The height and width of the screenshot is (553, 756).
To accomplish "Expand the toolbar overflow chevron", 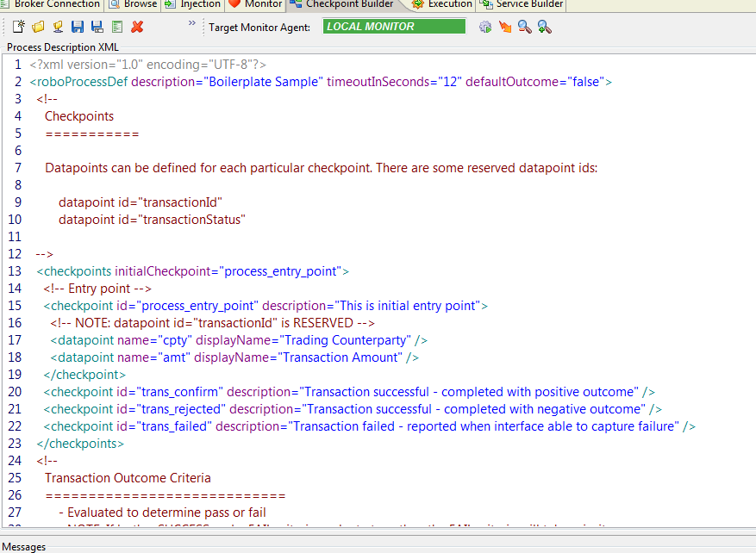I will tap(191, 24).
